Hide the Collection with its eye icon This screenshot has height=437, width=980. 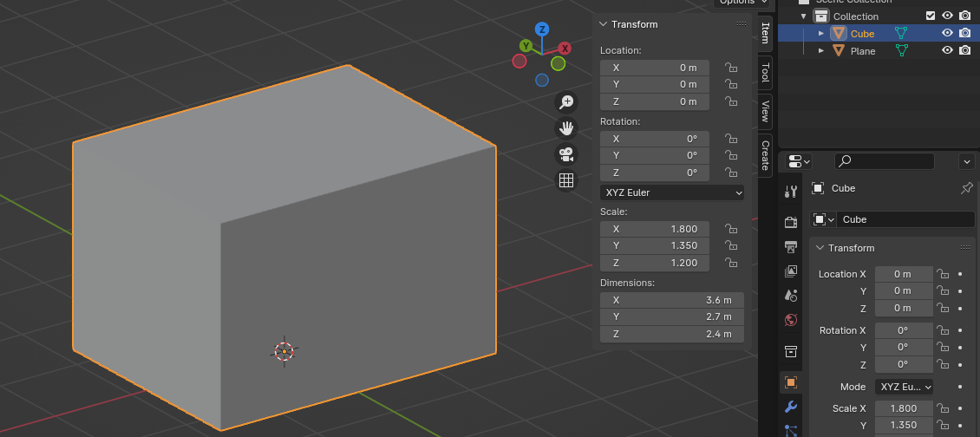(x=948, y=16)
